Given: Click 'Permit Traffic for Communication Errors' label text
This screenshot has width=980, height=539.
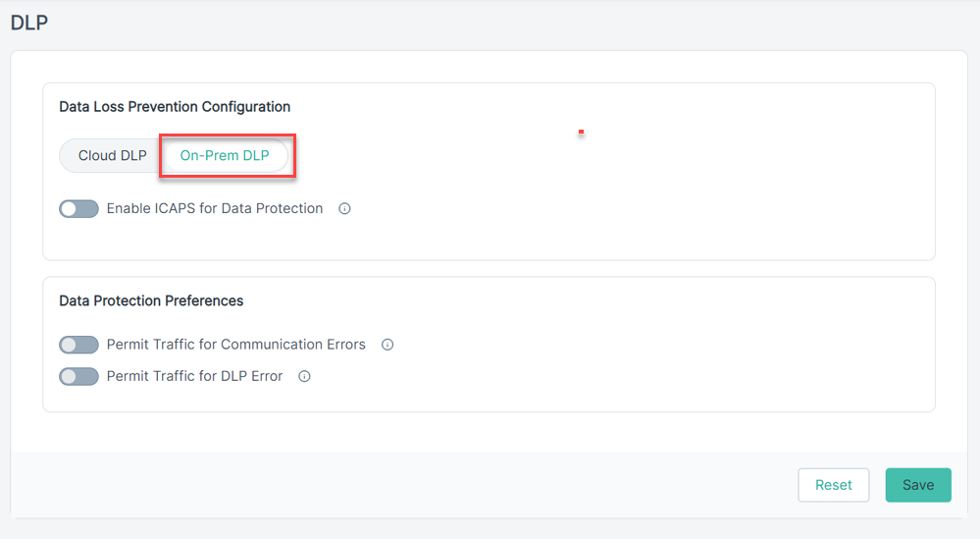Looking at the screenshot, I should click(x=235, y=345).
